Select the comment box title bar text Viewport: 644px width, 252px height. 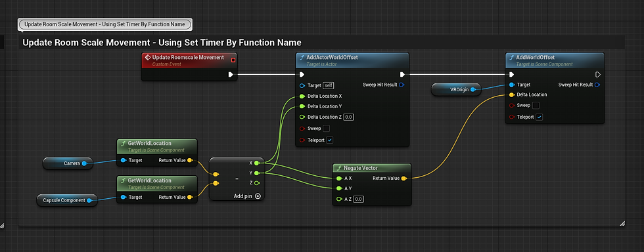[162, 42]
